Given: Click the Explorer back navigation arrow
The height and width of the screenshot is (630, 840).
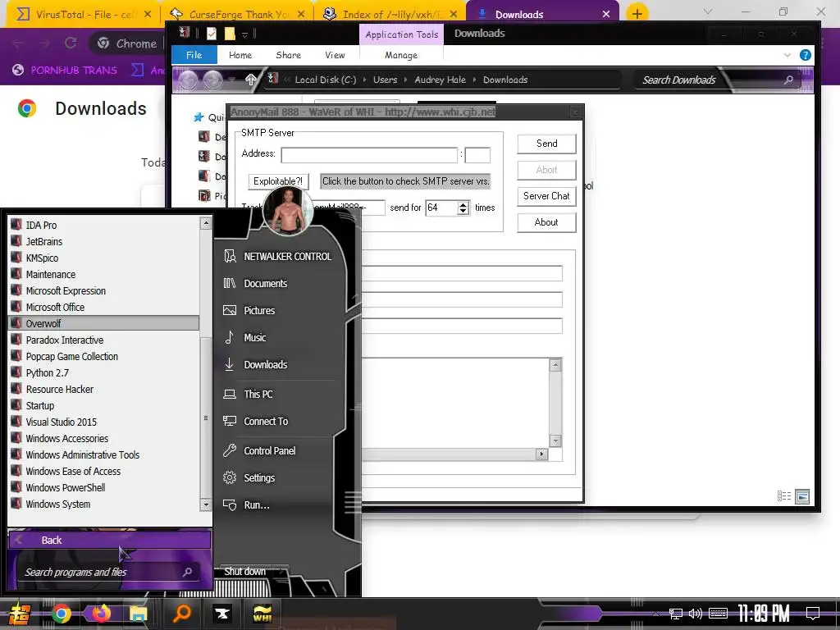Looking at the screenshot, I should click(188, 80).
